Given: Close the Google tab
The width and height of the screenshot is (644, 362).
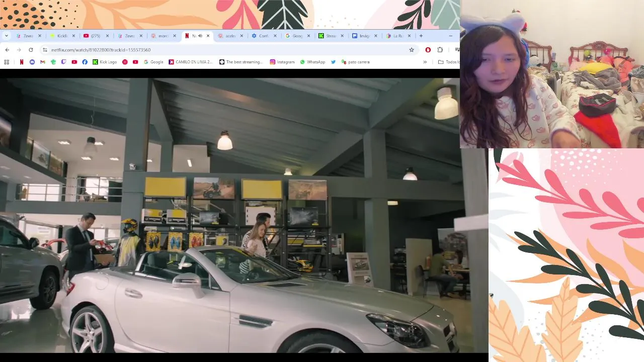Looking at the screenshot, I should [309, 36].
